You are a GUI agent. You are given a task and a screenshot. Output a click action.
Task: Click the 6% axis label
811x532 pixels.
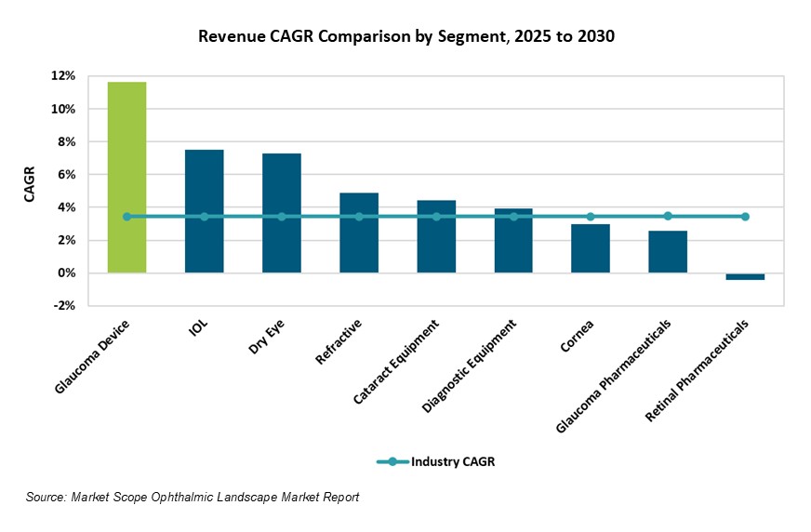click(67, 175)
